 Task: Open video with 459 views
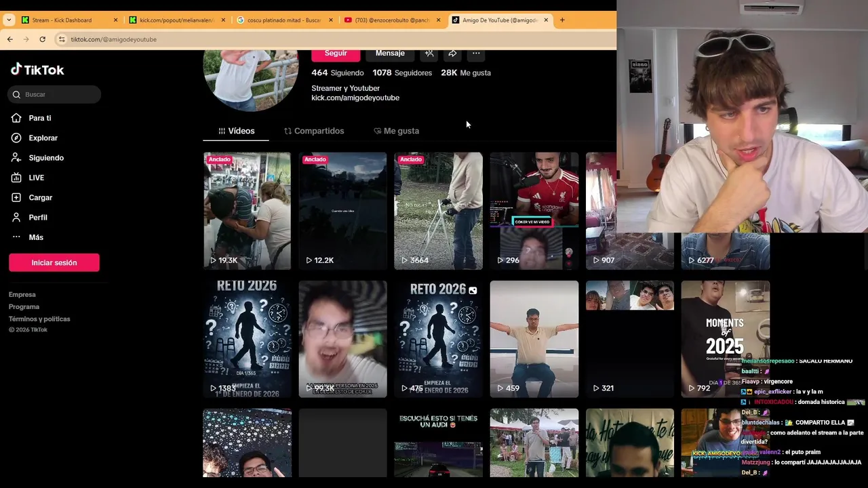534,339
